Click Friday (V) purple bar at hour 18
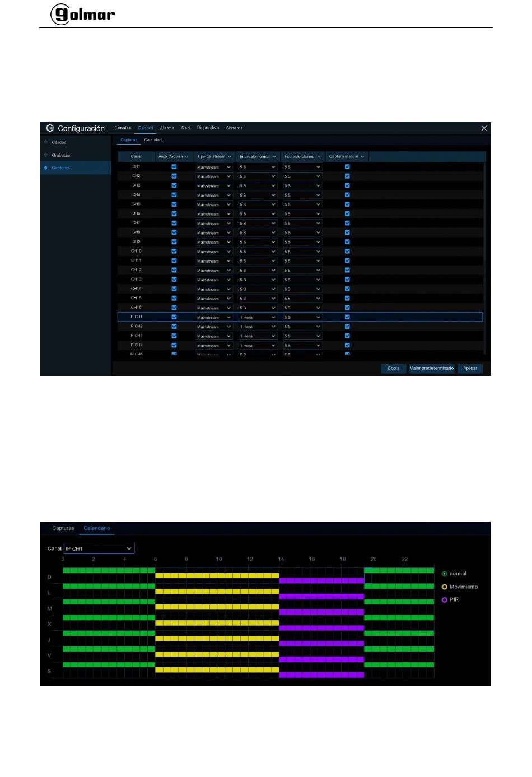The image size is (532, 777). point(345,659)
